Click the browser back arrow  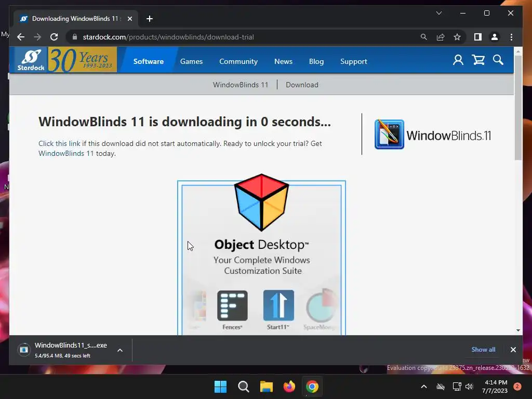tap(21, 37)
